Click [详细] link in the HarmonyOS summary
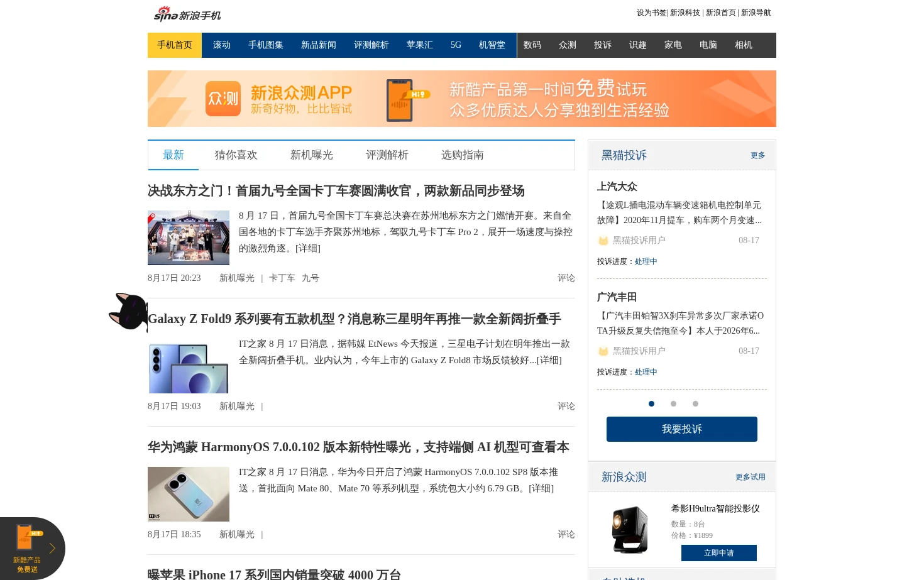Viewport: 924px width, 580px height. click(x=541, y=488)
